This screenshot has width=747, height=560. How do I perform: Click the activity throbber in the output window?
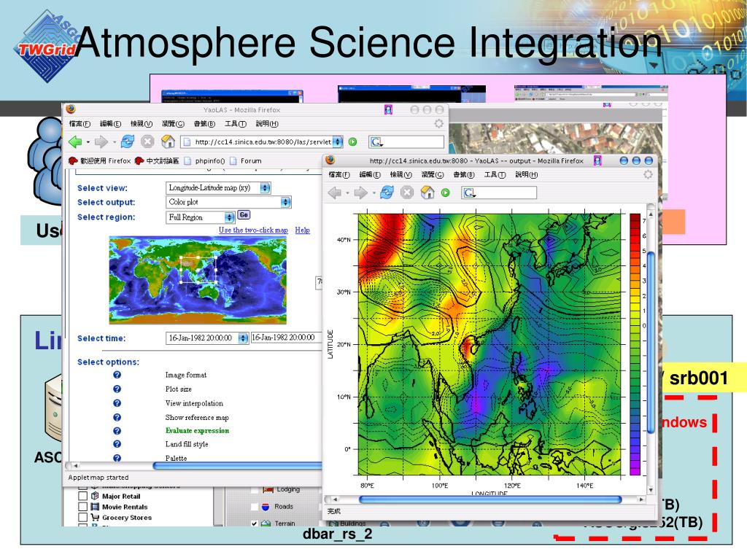coord(648,175)
